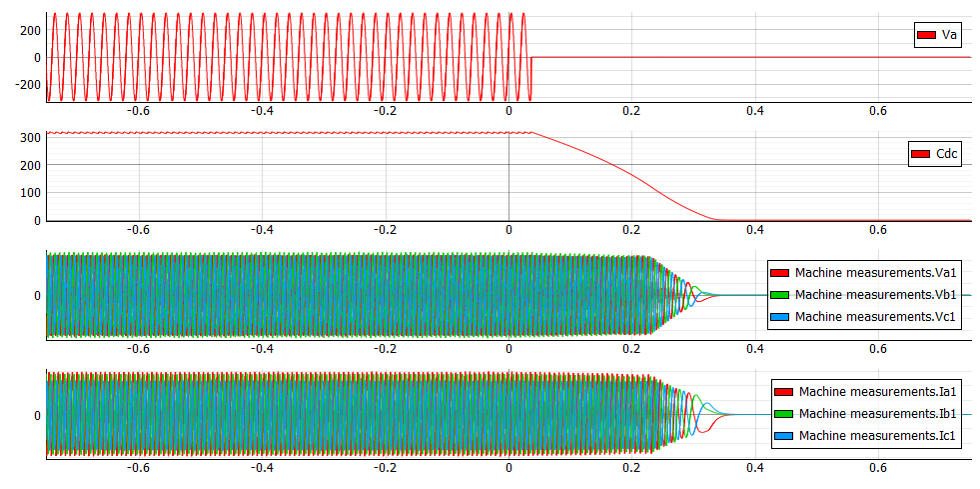Click the green swatch beside Machine measurements.Ib1
The width and height of the screenshot is (980, 489).
click(x=782, y=413)
